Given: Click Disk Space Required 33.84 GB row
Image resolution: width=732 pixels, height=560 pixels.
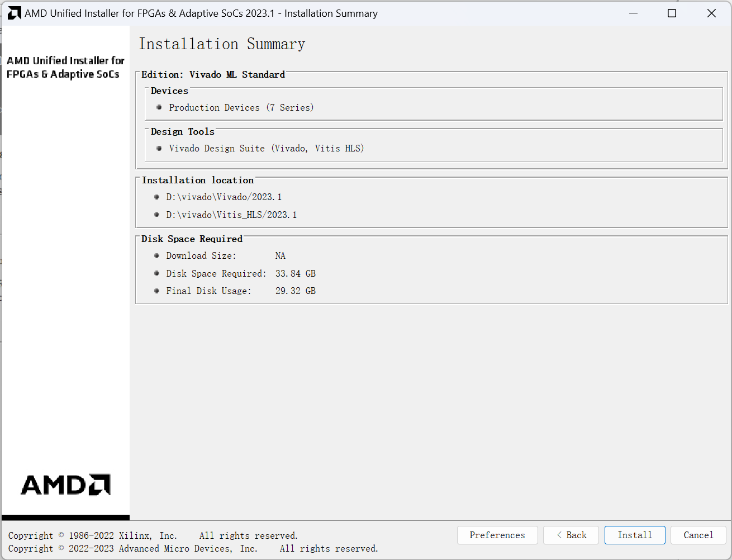Looking at the screenshot, I should tap(241, 273).
